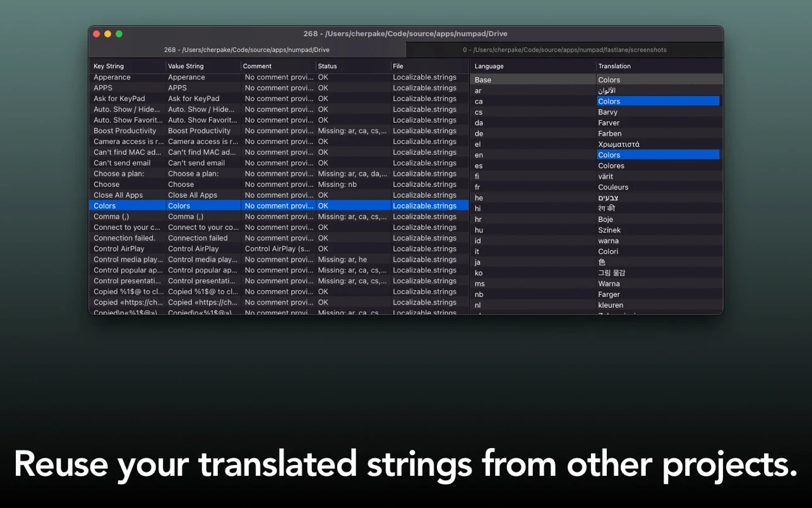Click the green zoom window button
Viewport: 812px width, 508px height.
pos(119,34)
